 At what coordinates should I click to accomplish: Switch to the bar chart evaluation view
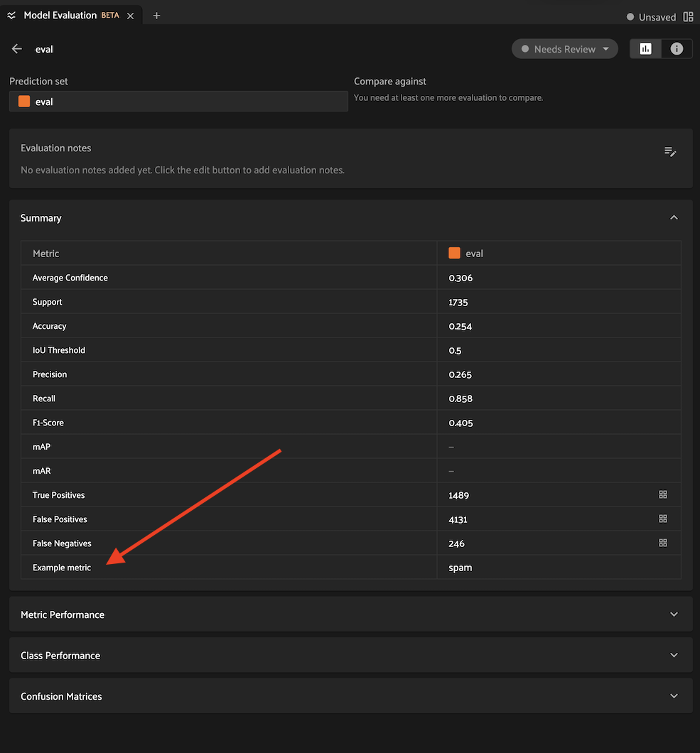[645, 49]
